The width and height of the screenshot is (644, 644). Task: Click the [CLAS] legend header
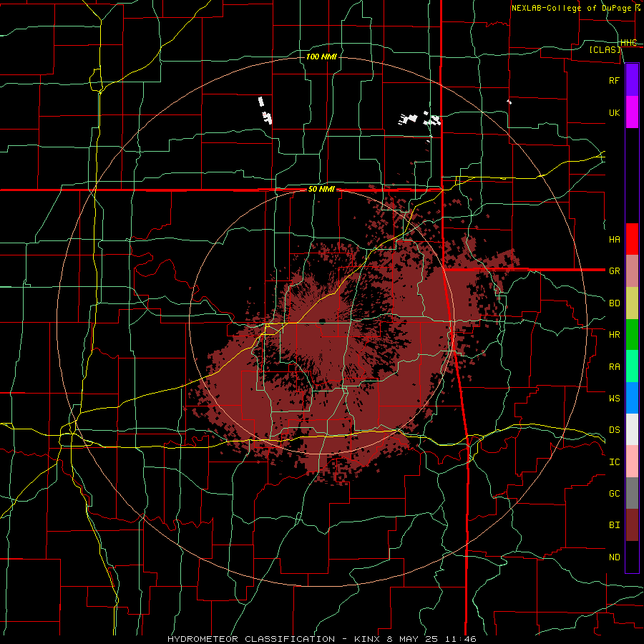point(605,50)
